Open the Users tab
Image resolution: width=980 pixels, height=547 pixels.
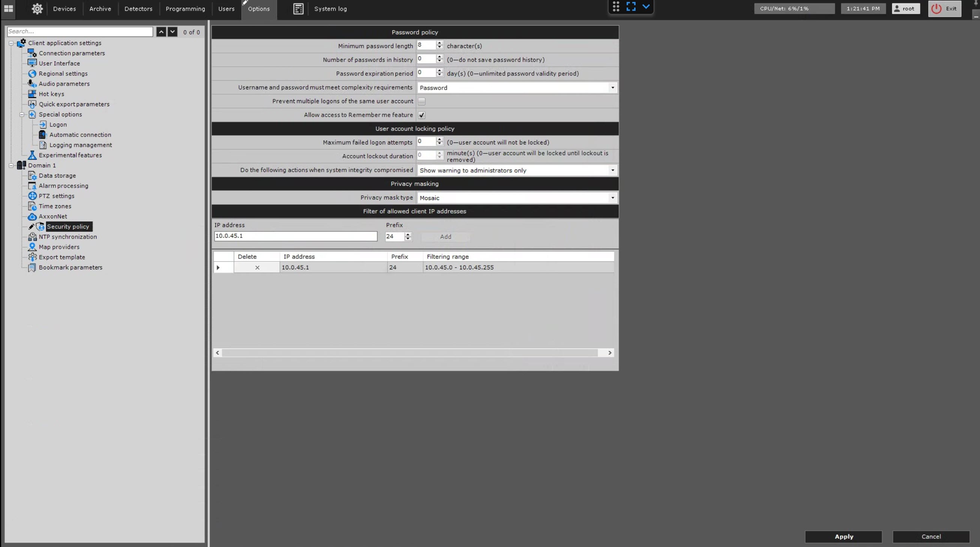point(226,9)
